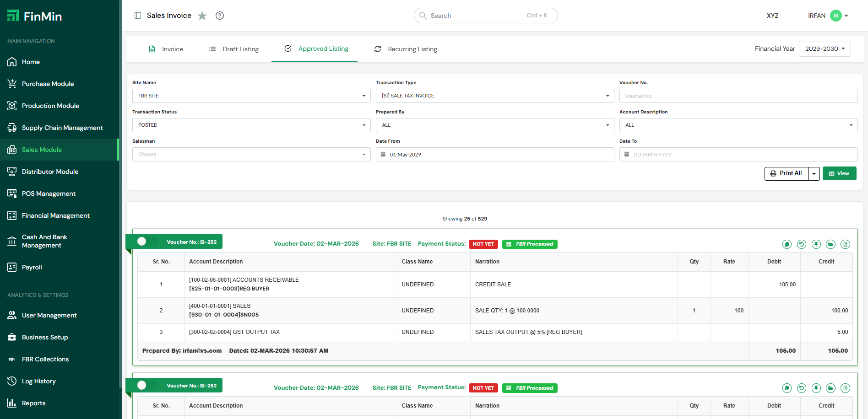Click the PDF icon on first voucher
The height and width of the screenshot is (419, 868).
click(x=845, y=244)
